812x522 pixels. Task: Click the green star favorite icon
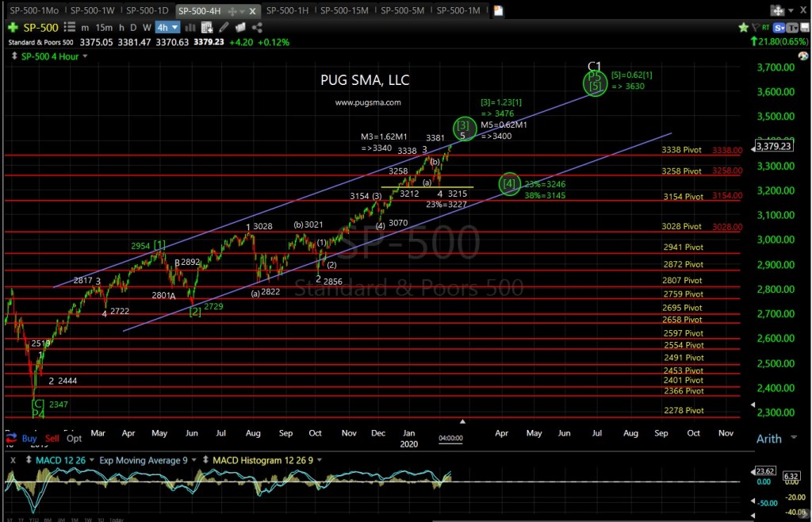pyautogui.click(x=743, y=28)
